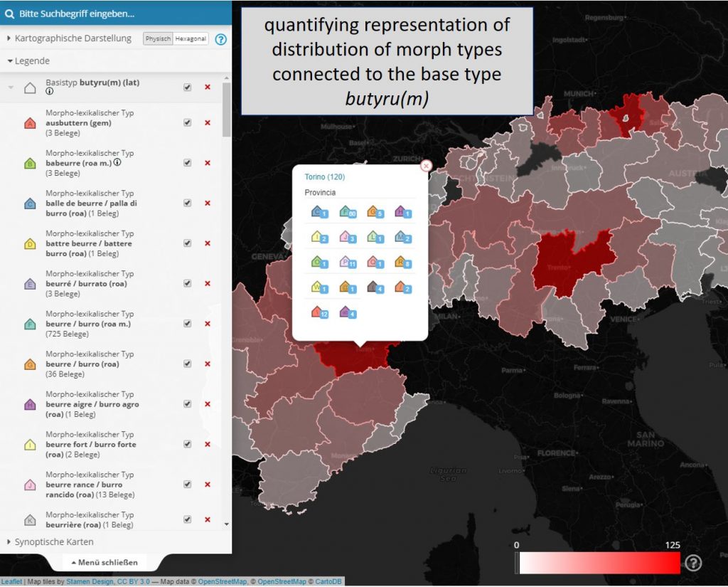Click the Menü schließen button
This screenshot has height=587, width=728.
pyautogui.click(x=105, y=562)
